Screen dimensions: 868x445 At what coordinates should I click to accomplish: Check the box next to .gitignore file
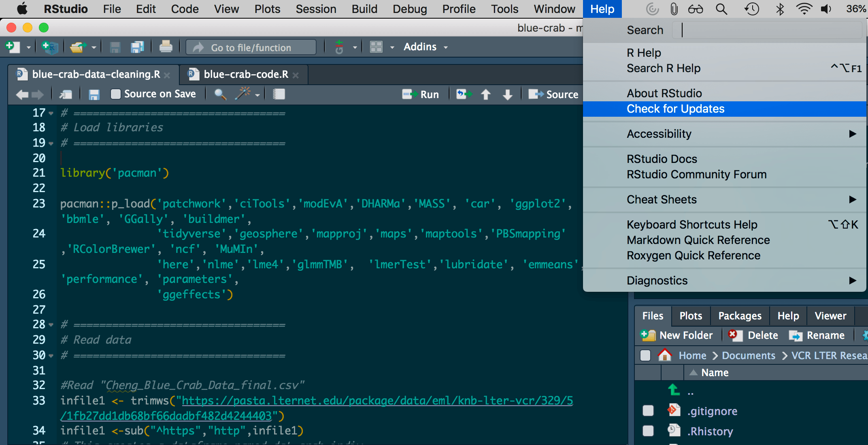[x=648, y=411]
